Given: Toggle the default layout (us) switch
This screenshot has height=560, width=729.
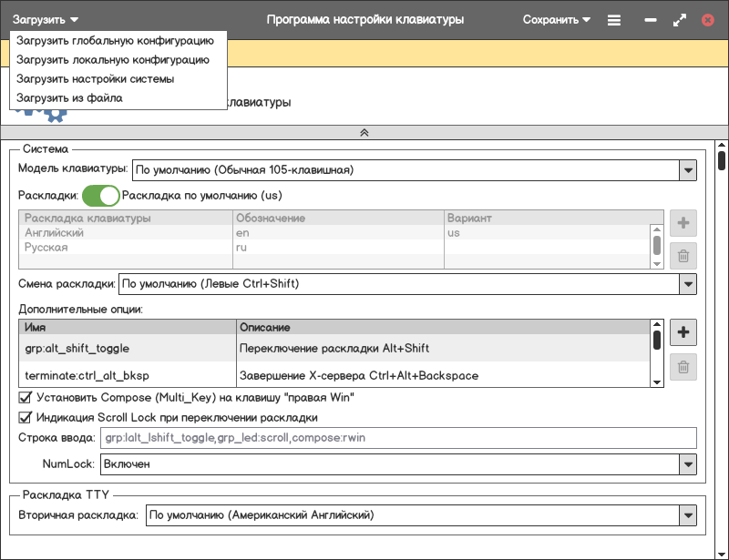Looking at the screenshot, I should coord(101,196).
